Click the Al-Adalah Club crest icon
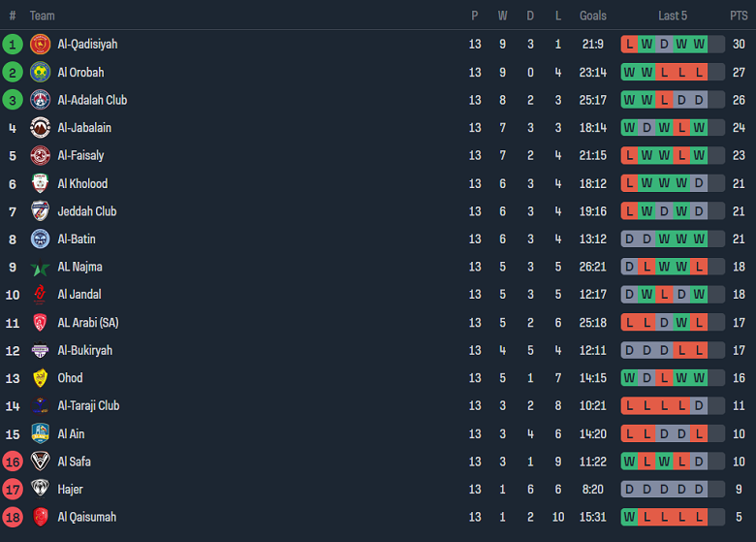The height and width of the screenshot is (542, 756). click(x=40, y=100)
